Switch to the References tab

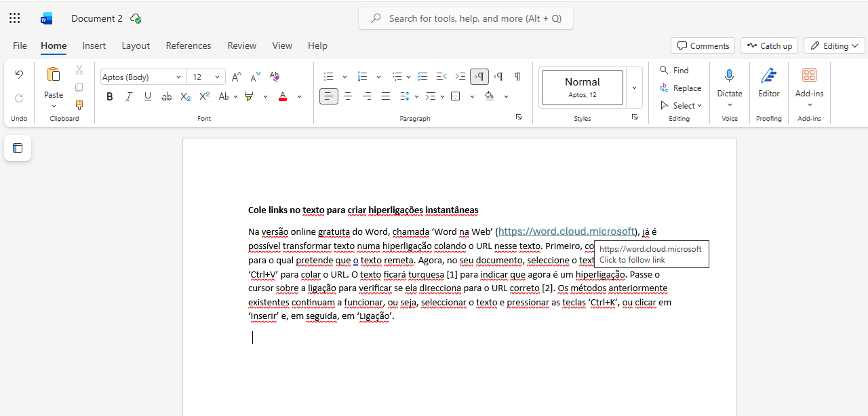[189, 45]
